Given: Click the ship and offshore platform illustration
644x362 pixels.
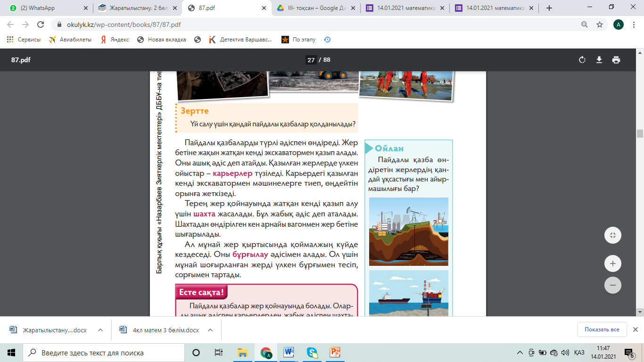Looking at the screenshot, I should 409,293.
